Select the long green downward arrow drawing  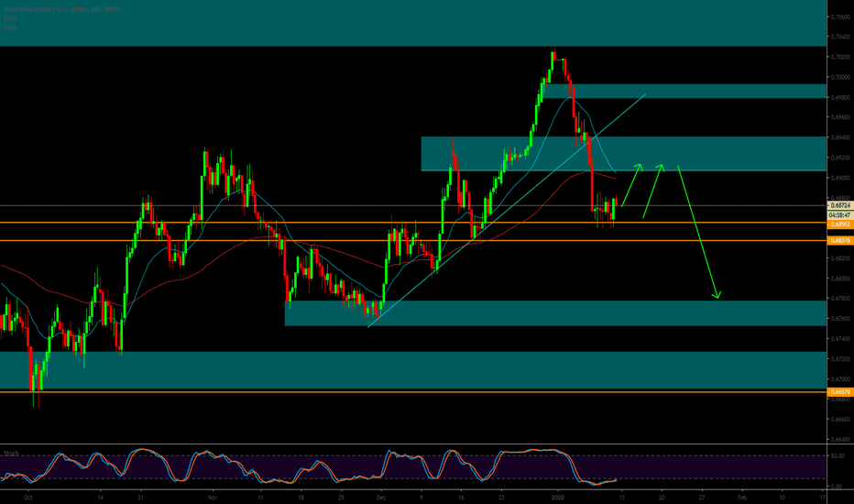coord(698,232)
